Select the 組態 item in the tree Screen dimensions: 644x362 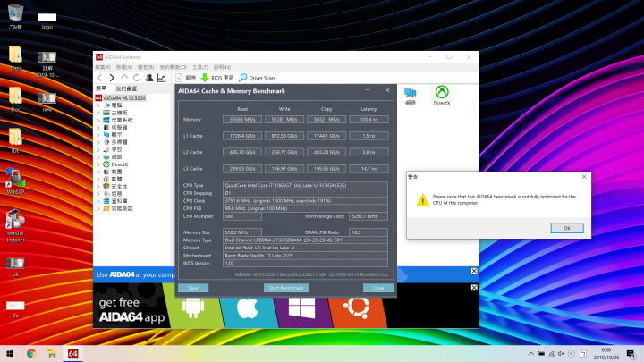point(113,194)
